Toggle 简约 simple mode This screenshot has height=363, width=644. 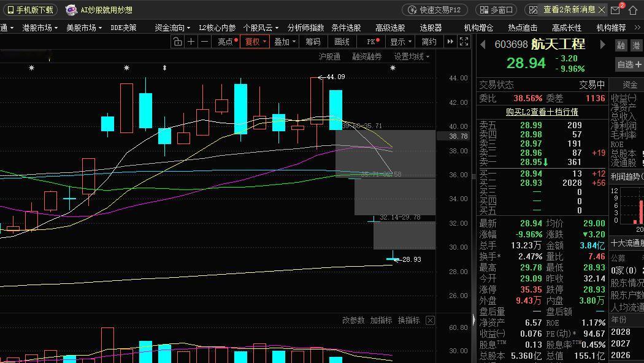tap(429, 42)
